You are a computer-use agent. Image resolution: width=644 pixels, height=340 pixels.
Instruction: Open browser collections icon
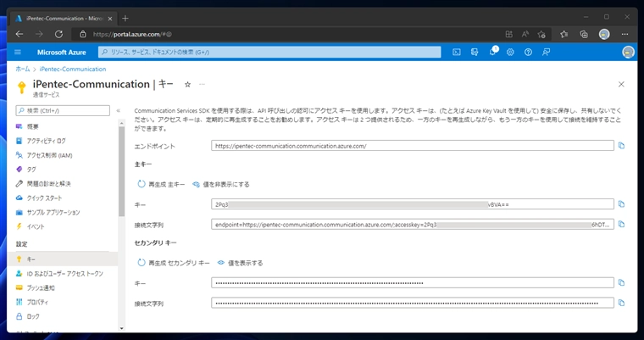pos(584,34)
